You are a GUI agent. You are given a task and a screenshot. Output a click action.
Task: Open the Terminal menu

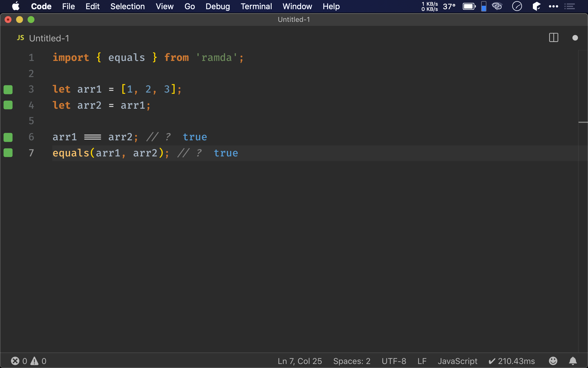tap(256, 6)
